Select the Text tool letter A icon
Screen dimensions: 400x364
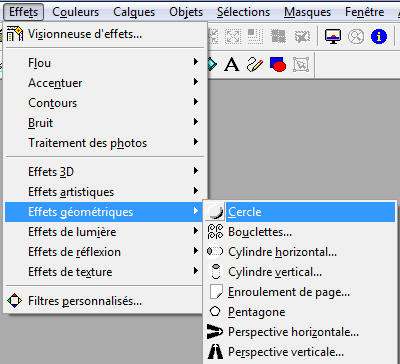[x=232, y=64]
